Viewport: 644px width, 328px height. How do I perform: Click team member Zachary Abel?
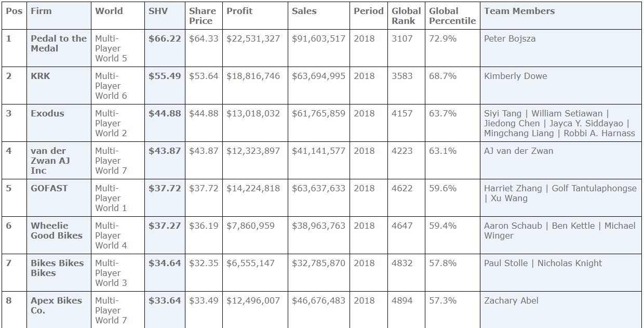[x=511, y=300]
